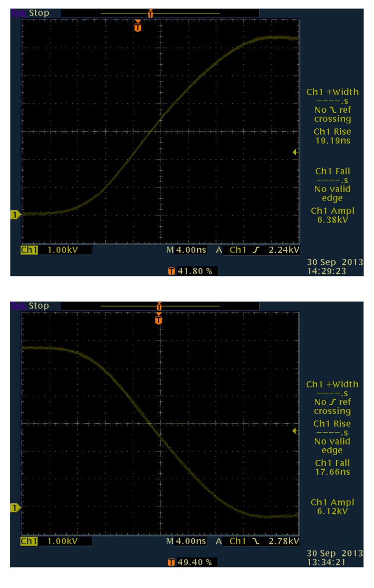
Task: Open the 1.00kV vertical scale on the bottom scope
Action: (62, 542)
